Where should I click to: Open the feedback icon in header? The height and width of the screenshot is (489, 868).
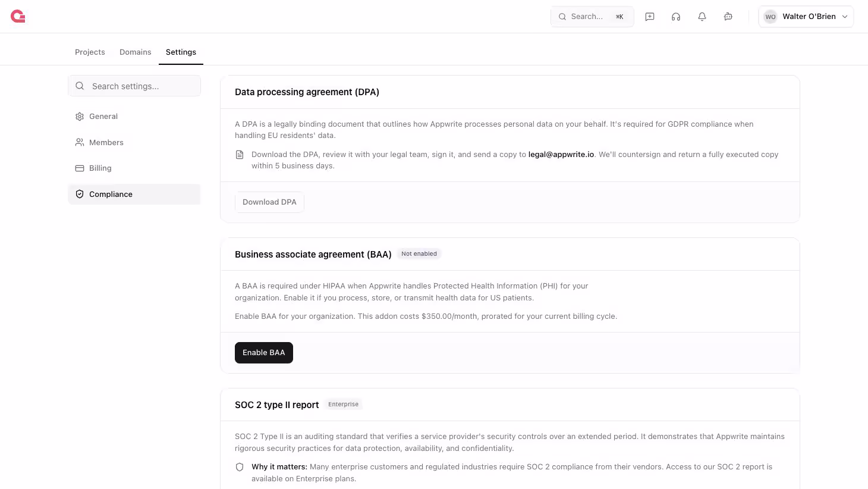(x=650, y=17)
